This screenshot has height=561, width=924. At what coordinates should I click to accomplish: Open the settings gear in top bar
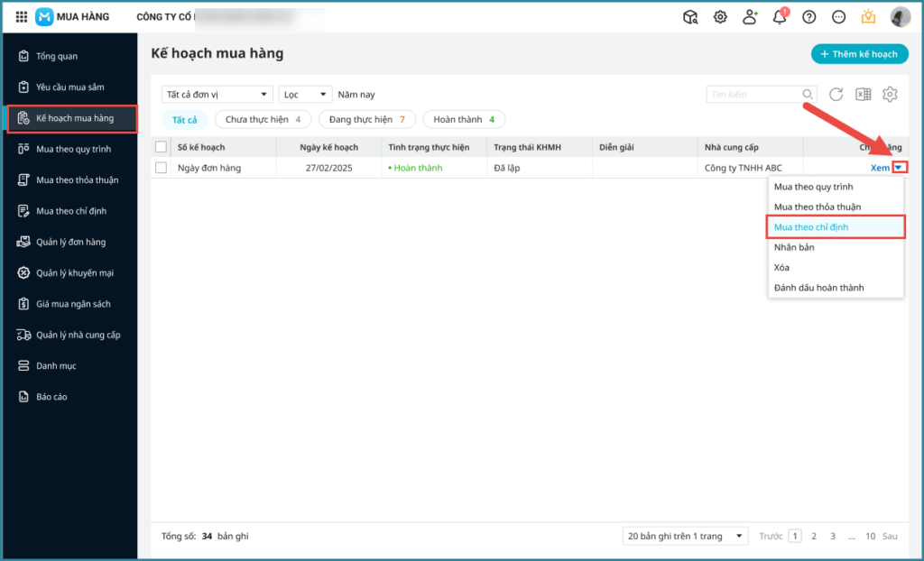click(720, 17)
